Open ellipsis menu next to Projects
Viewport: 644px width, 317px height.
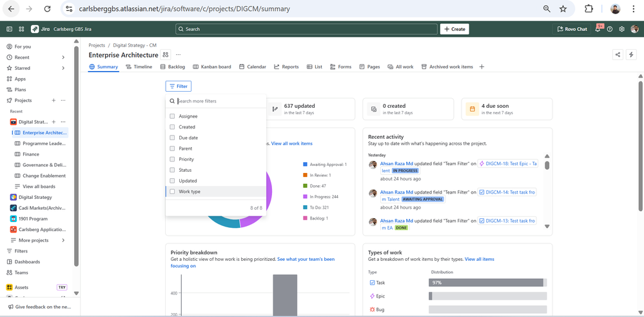coord(63,100)
